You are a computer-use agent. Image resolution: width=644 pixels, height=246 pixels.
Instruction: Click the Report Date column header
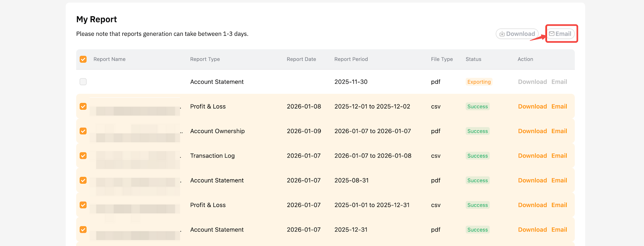301,59
